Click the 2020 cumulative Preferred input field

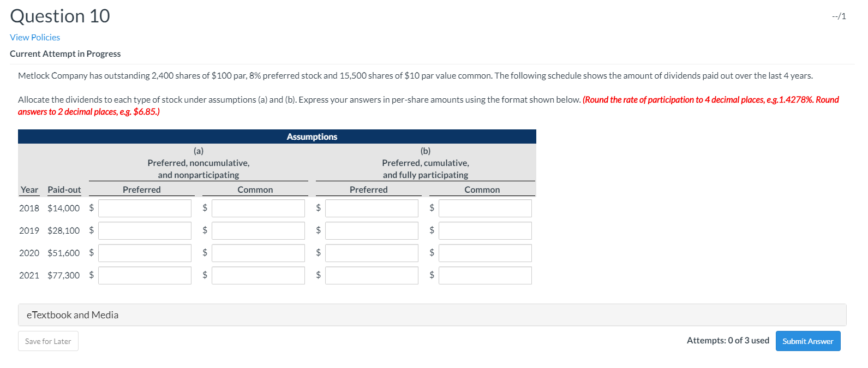point(371,253)
